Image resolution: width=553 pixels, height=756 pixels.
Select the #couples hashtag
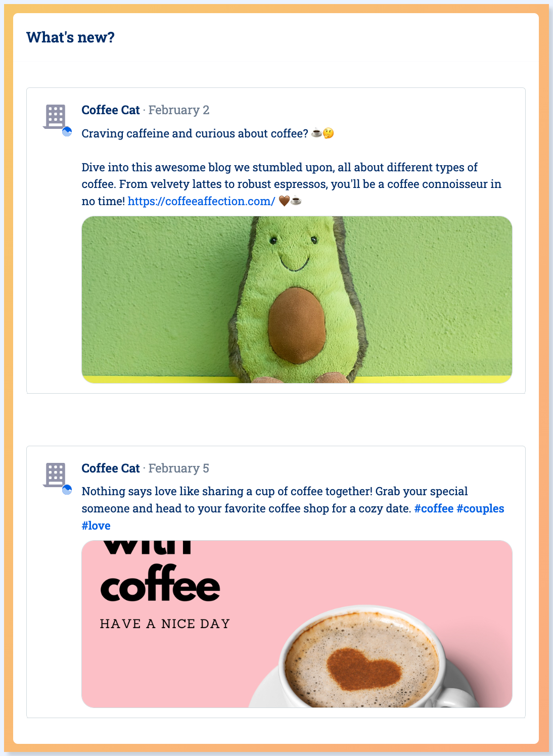tap(480, 508)
